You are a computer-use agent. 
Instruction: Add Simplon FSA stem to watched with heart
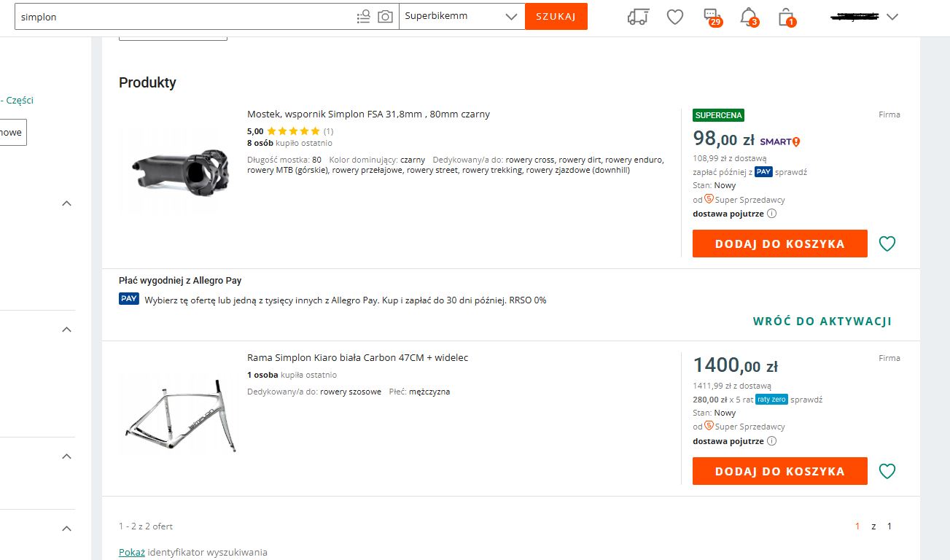click(x=887, y=244)
